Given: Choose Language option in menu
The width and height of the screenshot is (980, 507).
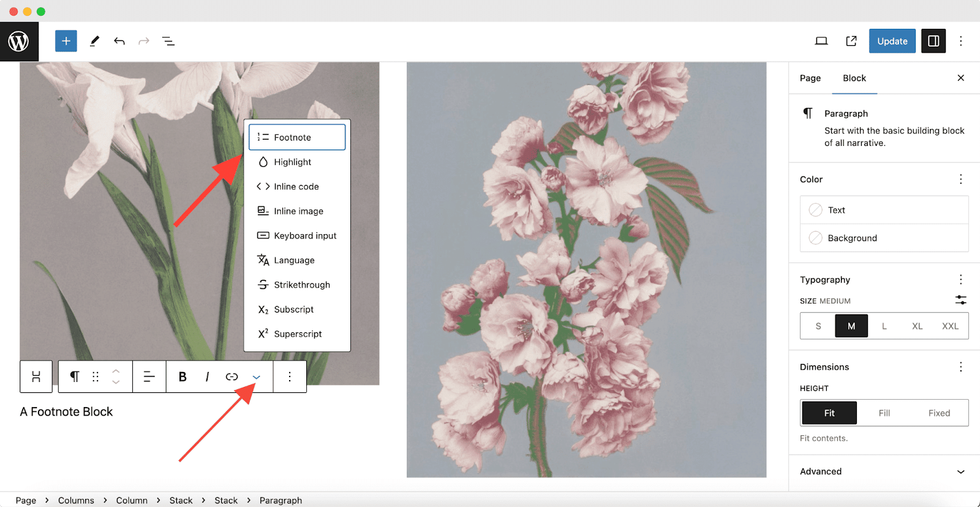Looking at the screenshot, I should 297,260.
